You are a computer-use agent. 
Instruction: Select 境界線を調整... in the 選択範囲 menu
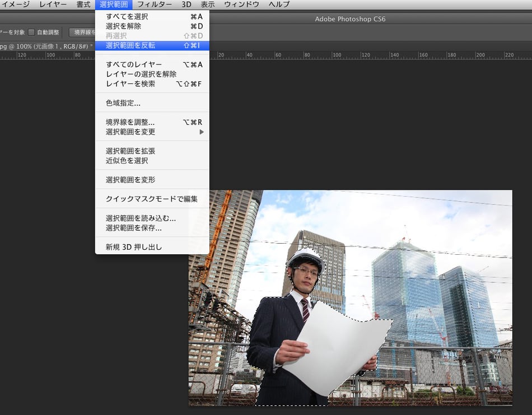click(130, 122)
